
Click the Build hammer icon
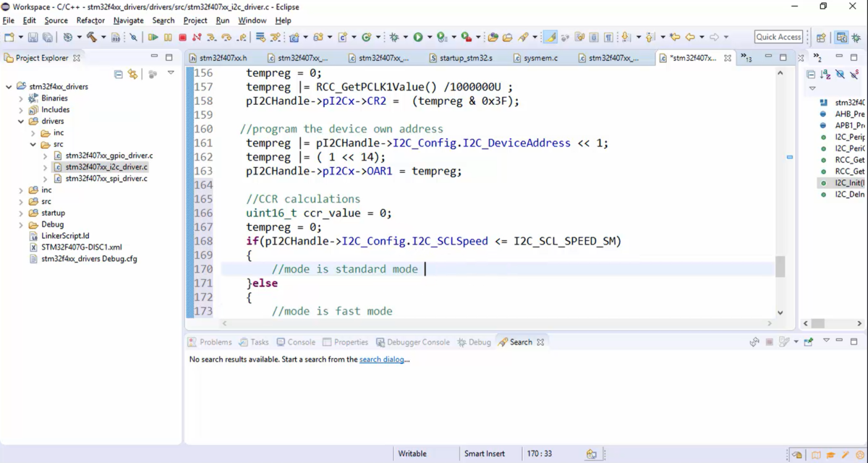pyautogui.click(x=92, y=37)
